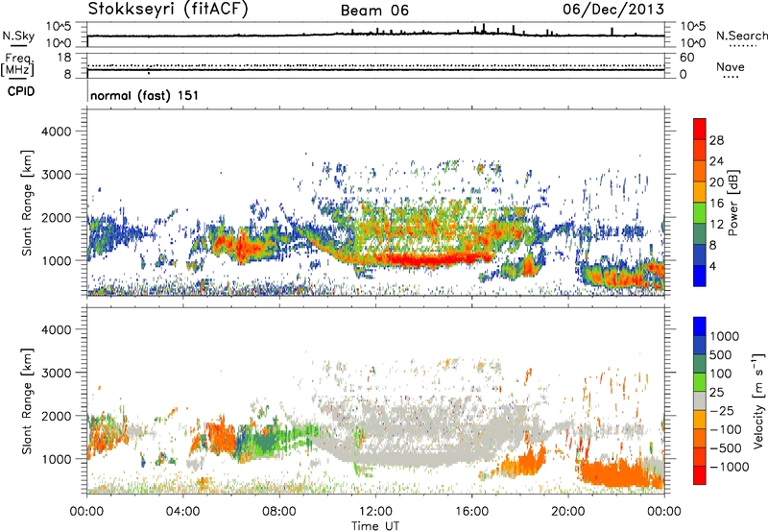
Task: Click the 100 label on velocity colorbar
Action: [721, 374]
